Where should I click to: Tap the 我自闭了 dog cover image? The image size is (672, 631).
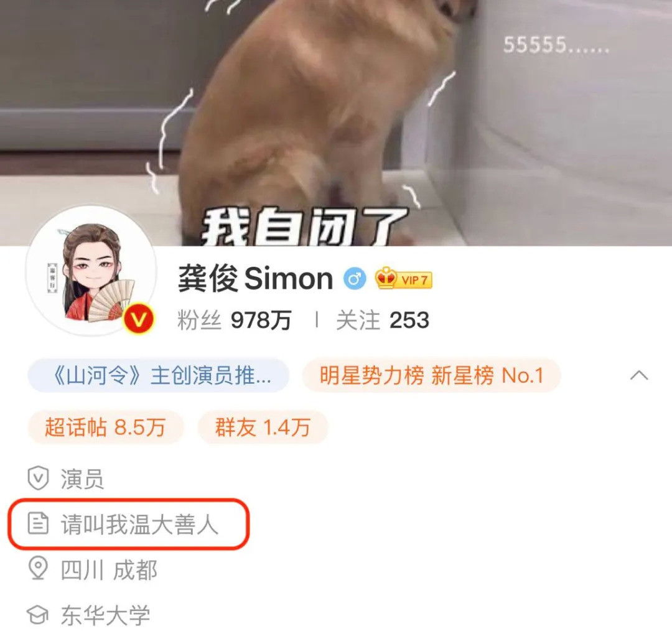336,123
